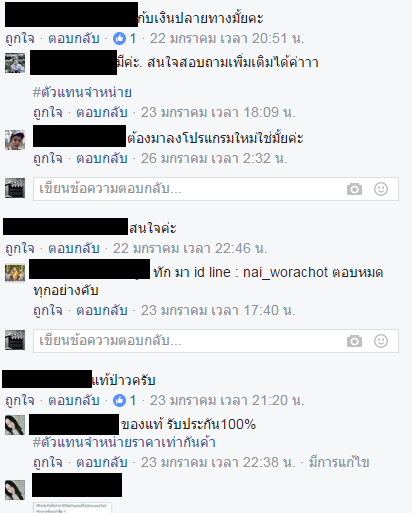412x513 pixels.
Task: Click like count thumb on 21:20 comment
Action: click(x=119, y=401)
